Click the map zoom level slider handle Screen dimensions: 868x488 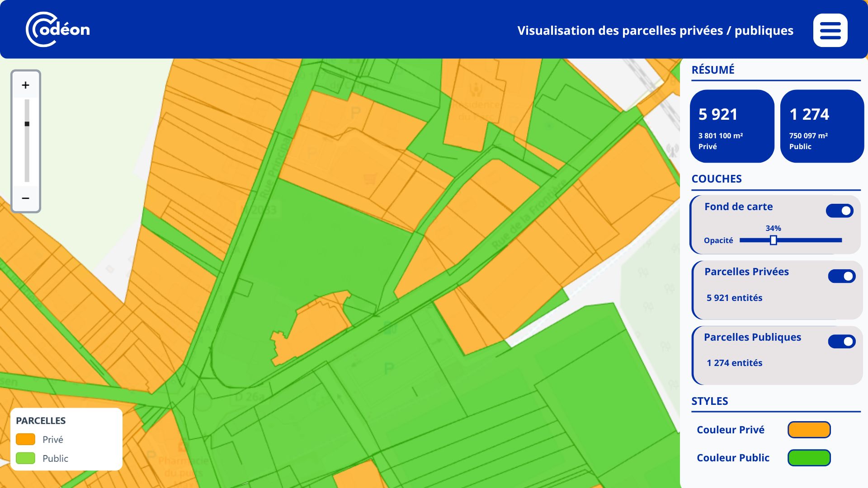[27, 124]
